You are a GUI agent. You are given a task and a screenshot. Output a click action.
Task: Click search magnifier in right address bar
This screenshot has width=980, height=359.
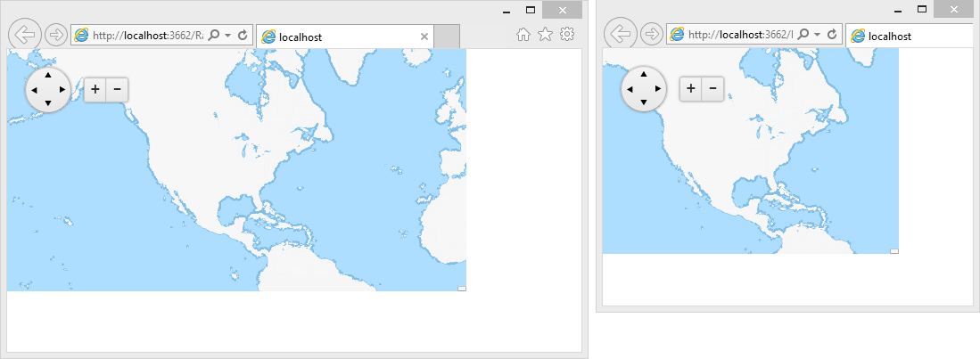click(803, 35)
